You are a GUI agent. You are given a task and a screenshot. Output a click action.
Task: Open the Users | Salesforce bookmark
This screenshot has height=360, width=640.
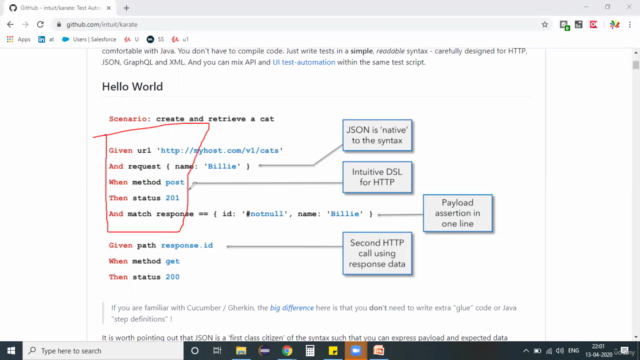point(89,39)
